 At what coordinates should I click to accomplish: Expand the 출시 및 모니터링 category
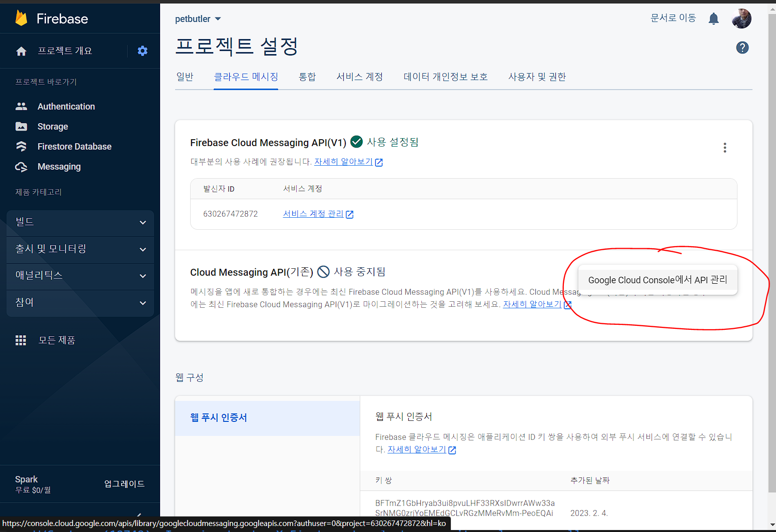(x=80, y=249)
